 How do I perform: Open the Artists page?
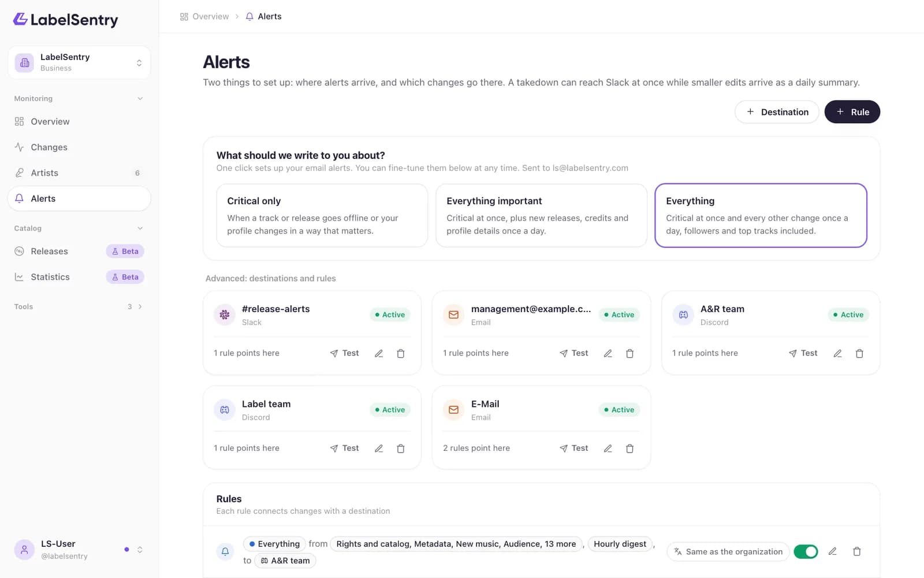79,173
